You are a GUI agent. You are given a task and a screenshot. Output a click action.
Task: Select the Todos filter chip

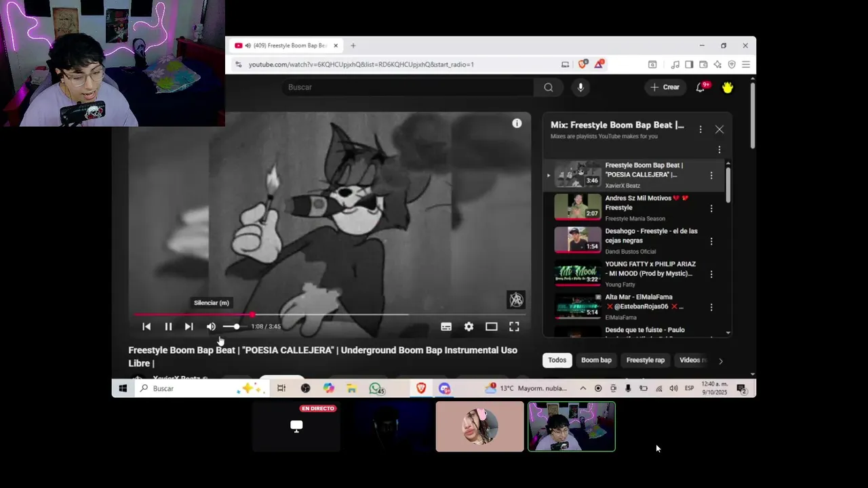(x=557, y=361)
